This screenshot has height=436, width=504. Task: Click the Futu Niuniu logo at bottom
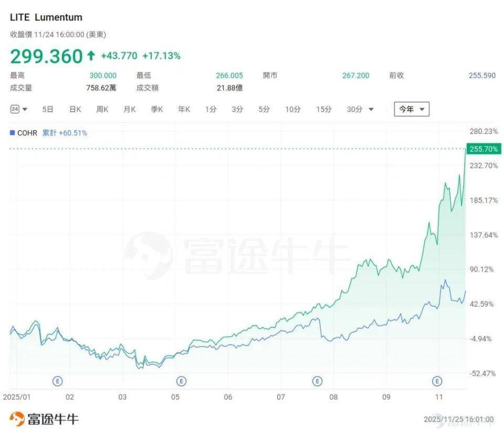pos(45,419)
